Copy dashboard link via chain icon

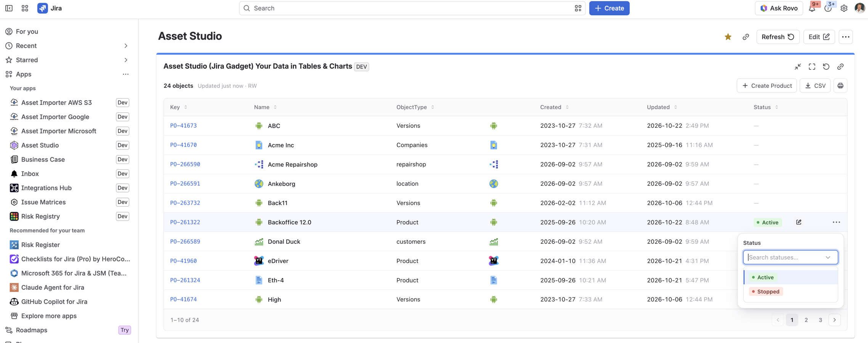746,37
